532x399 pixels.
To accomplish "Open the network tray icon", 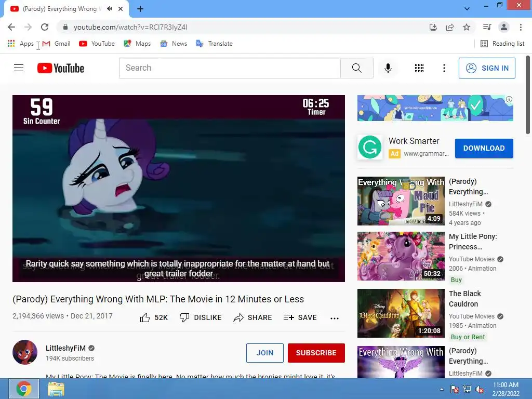I will [x=467, y=389].
